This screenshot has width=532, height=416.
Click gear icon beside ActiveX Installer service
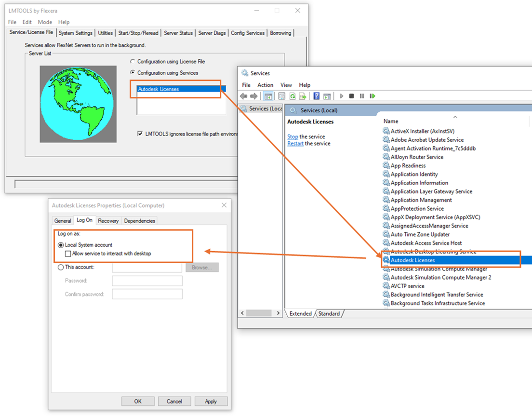tap(386, 131)
